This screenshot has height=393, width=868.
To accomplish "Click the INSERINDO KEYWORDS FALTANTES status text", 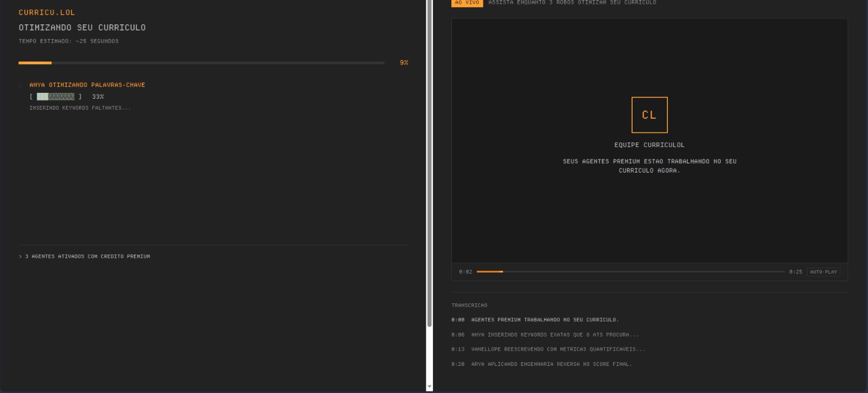I will click(80, 108).
